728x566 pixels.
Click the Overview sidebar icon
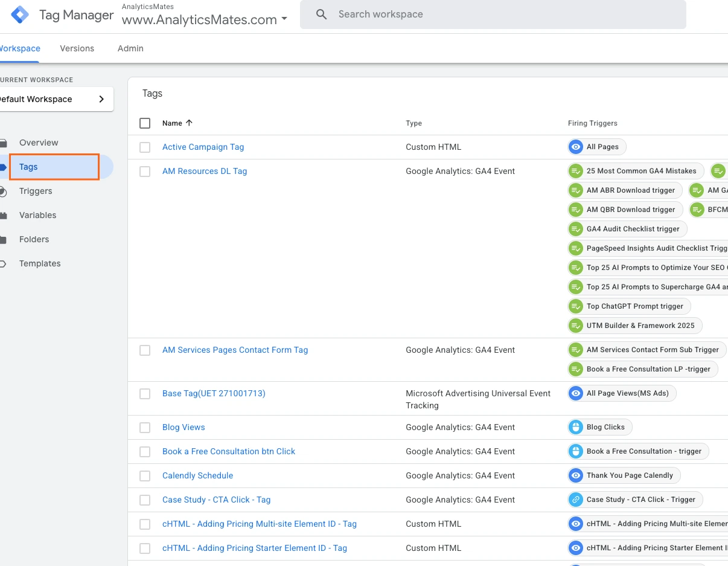3,143
